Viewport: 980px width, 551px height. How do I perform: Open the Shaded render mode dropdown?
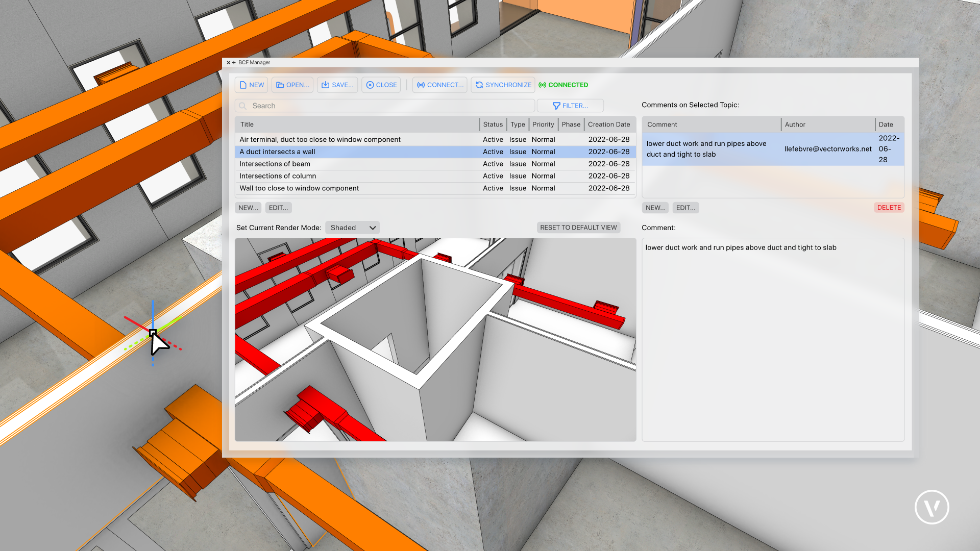click(x=352, y=228)
